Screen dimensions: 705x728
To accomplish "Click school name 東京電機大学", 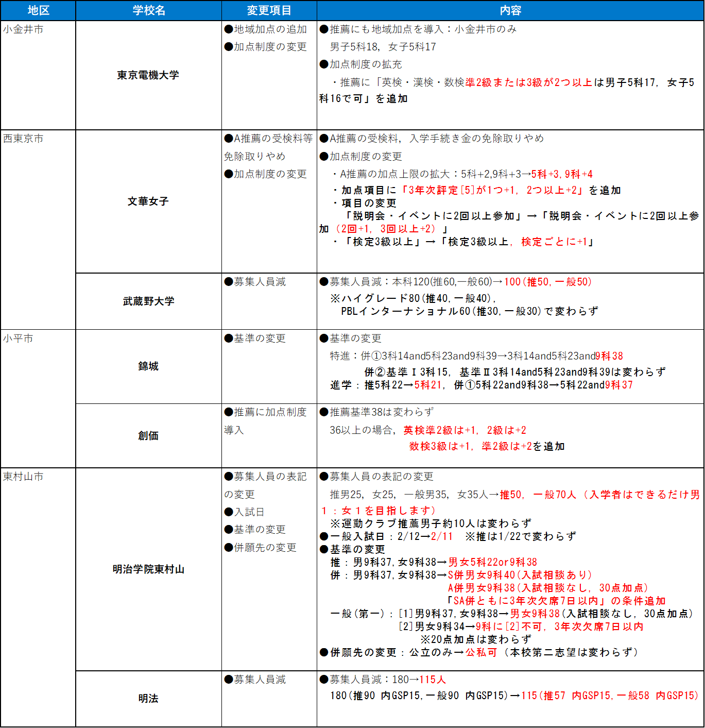I will [148, 75].
